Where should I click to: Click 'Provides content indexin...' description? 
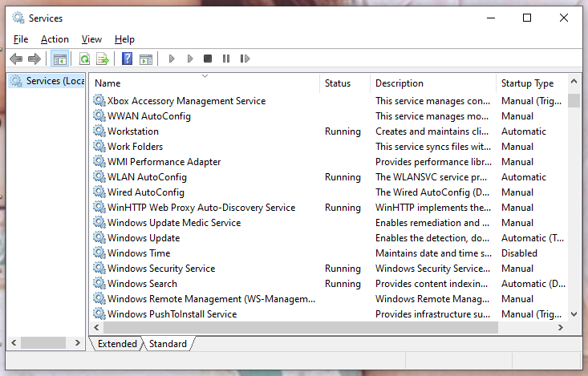tap(432, 284)
